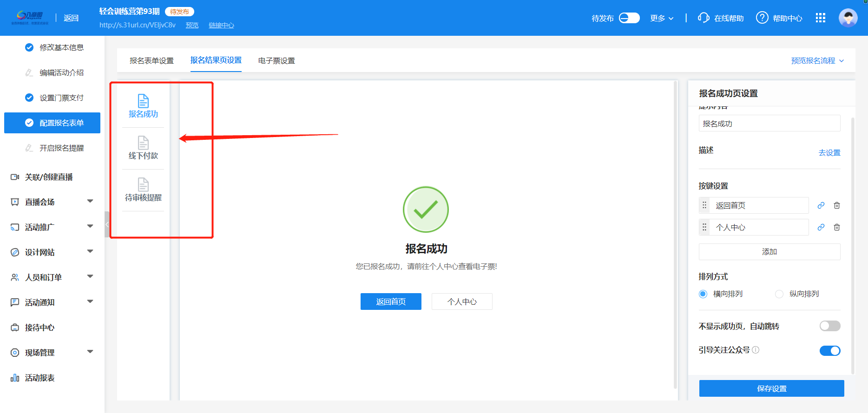Click the blue 返回首页 preview button
The height and width of the screenshot is (413, 868).
pyautogui.click(x=391, y=302)
